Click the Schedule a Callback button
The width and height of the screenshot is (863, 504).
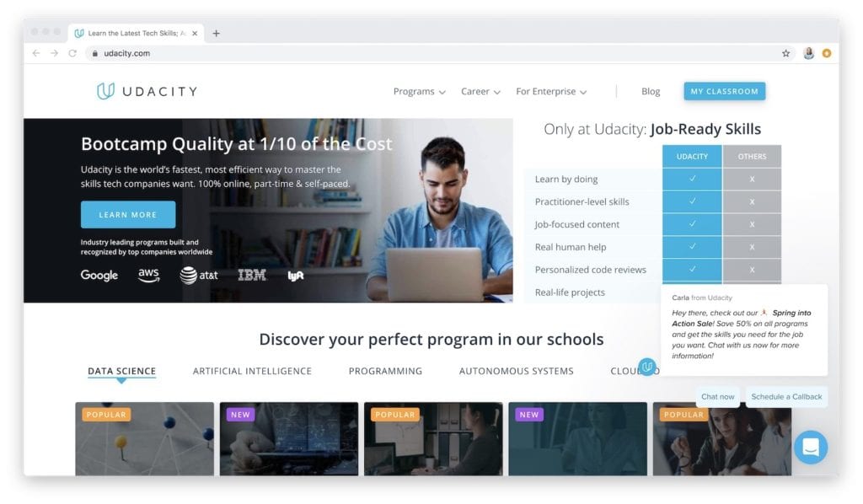(786, 397)
